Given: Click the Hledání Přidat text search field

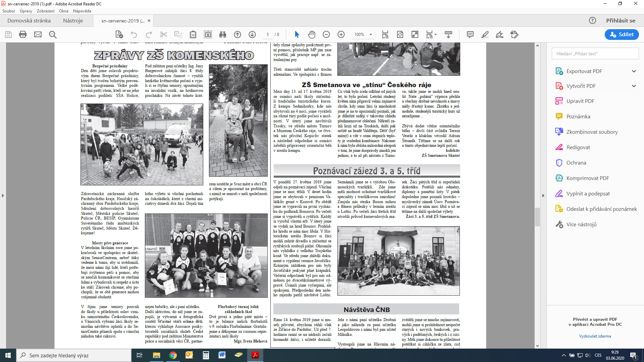Looking at the screenshot, I should [595, 54].
